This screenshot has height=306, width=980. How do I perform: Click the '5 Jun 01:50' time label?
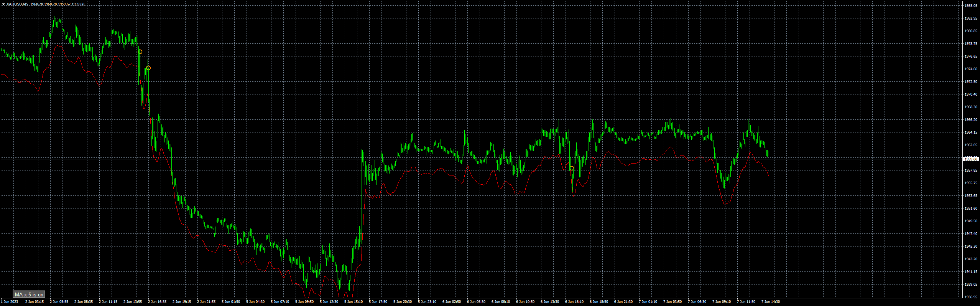click(x=231, y=302)
